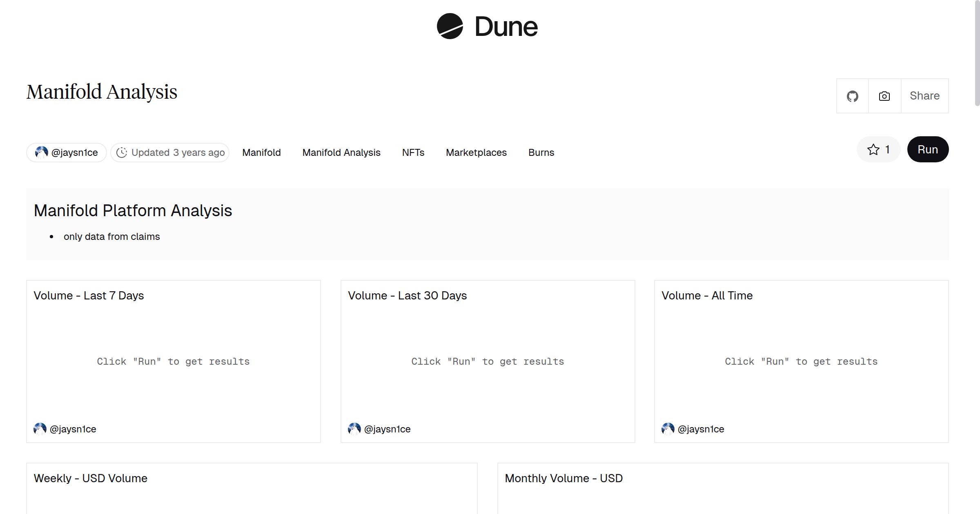Select the Manifold Analysis tag

click(x=341, y=153)
